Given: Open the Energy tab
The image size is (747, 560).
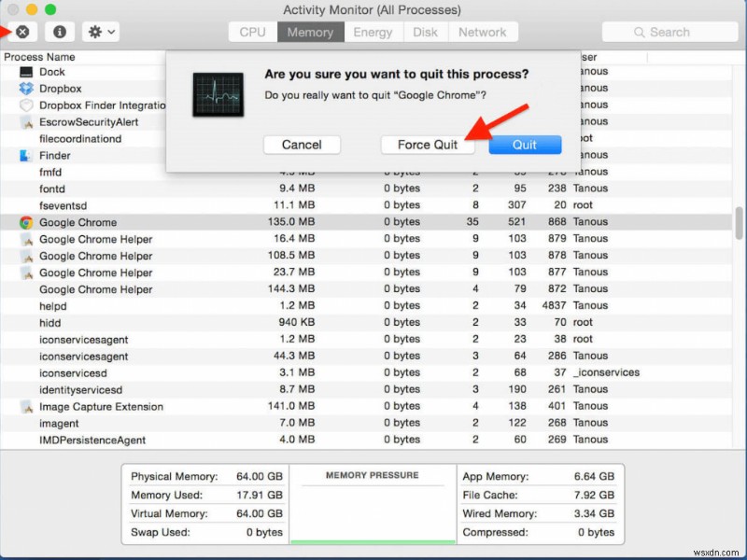Looking at the screenshot, I should coord(373,31).
